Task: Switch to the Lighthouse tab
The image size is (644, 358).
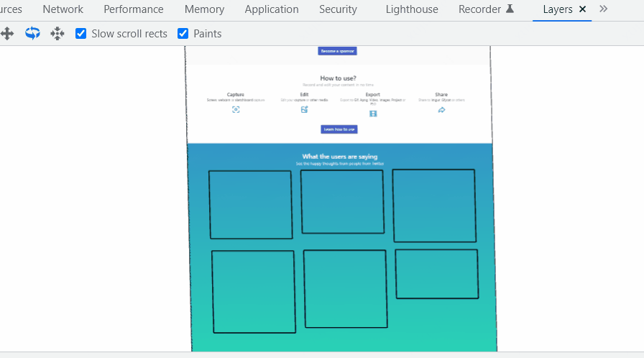Action: point(412,9)
